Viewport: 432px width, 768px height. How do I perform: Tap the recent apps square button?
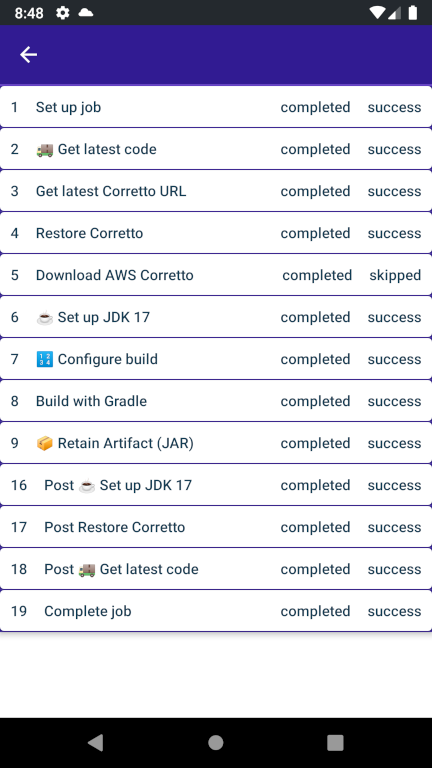336,743
